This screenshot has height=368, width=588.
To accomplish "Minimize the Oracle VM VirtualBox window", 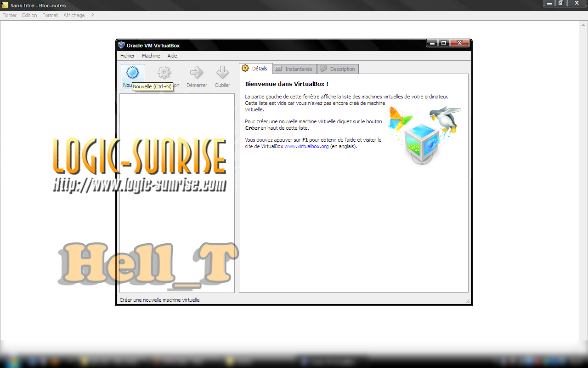I will 432,43.
